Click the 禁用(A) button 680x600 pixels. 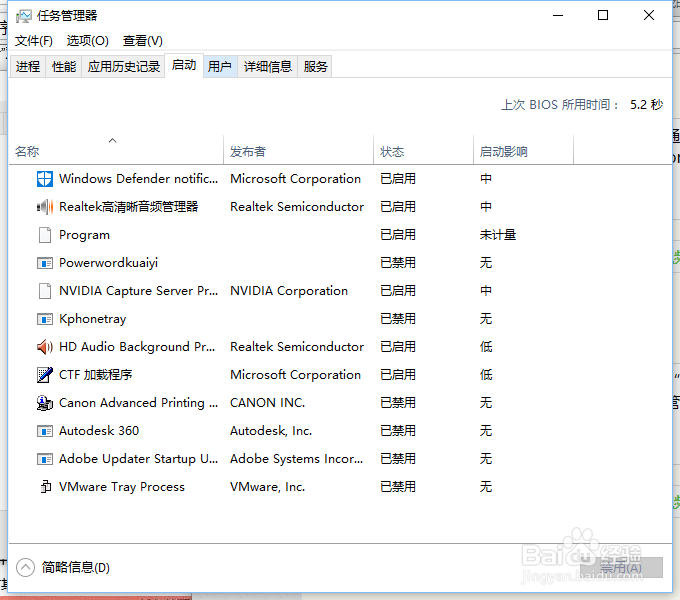coord(621,567)
